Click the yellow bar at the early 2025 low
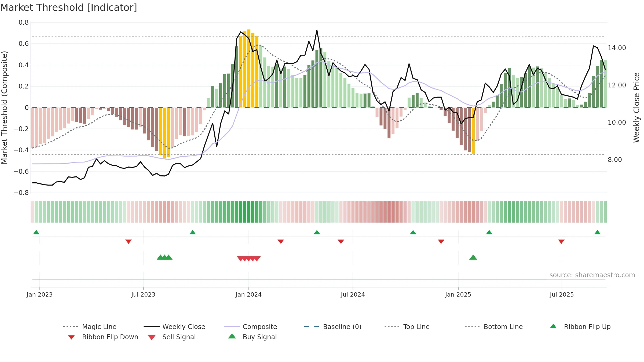The width and height of the screenshot is (644, 362). pos(473,131)
